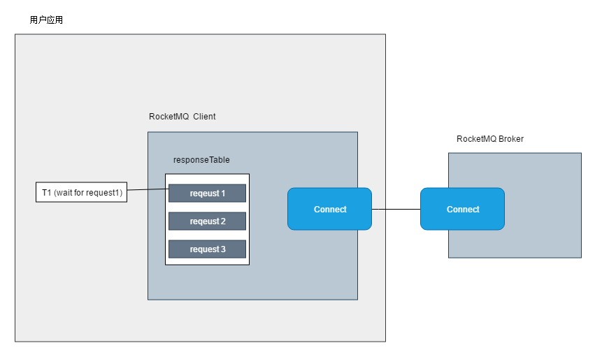Select the request 3 block
Viewport: 602px width, 364px height.
tap(208, 249)
